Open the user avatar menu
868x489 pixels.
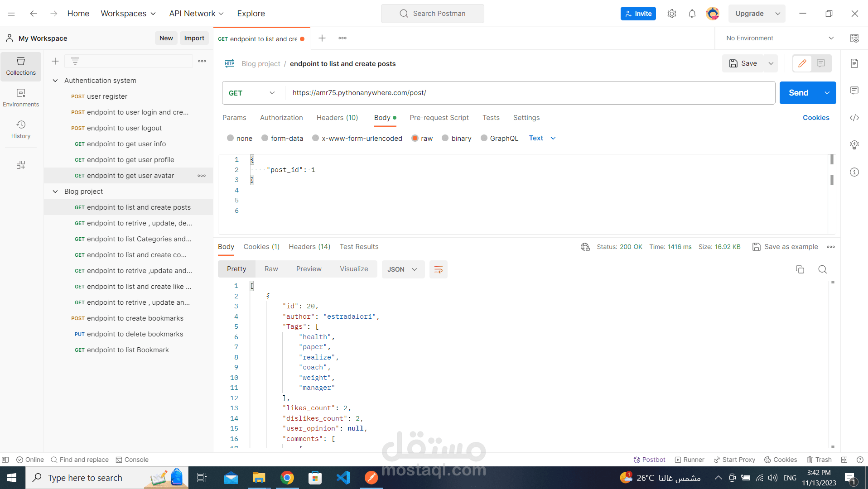713,14
